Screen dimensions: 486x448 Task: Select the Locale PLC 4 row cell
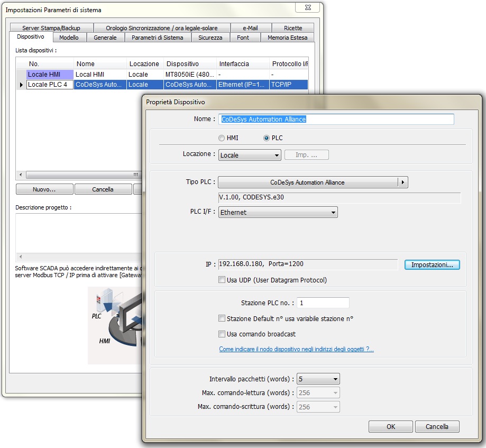click(50, 85)
